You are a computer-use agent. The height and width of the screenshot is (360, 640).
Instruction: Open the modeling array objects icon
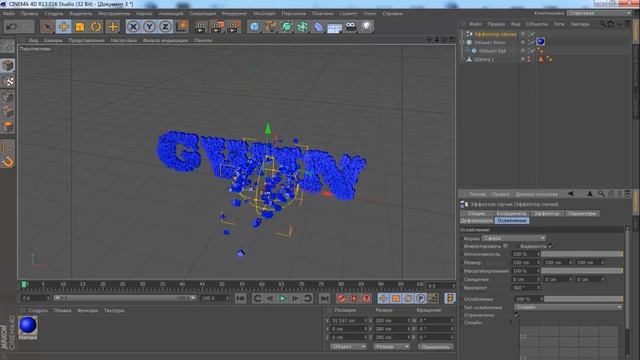click(302, 27)
